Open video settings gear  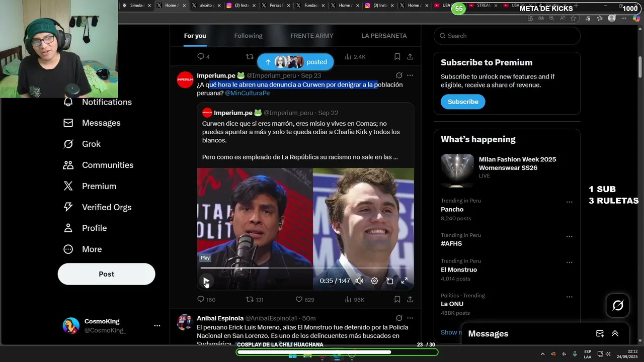[374, 281]
